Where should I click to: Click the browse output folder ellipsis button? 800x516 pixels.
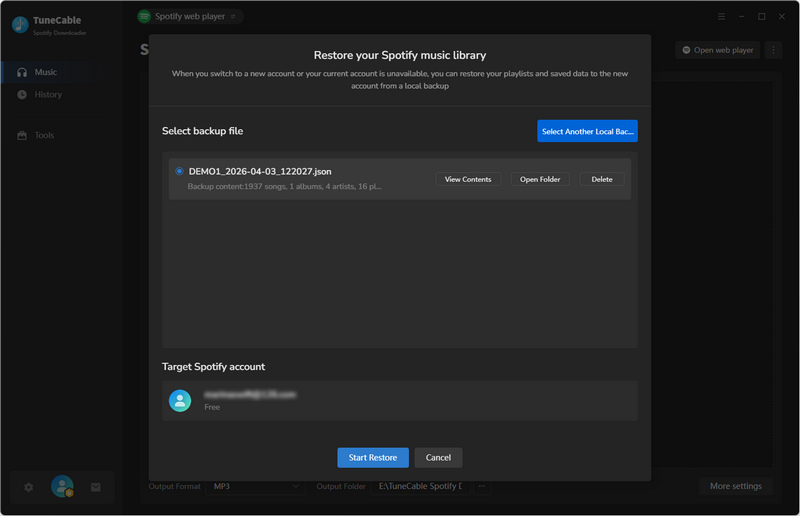[x=482, y=486]
